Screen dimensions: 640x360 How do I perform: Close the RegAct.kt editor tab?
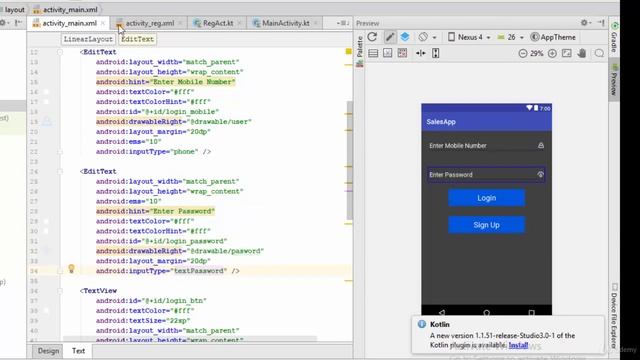pos(239,23)
